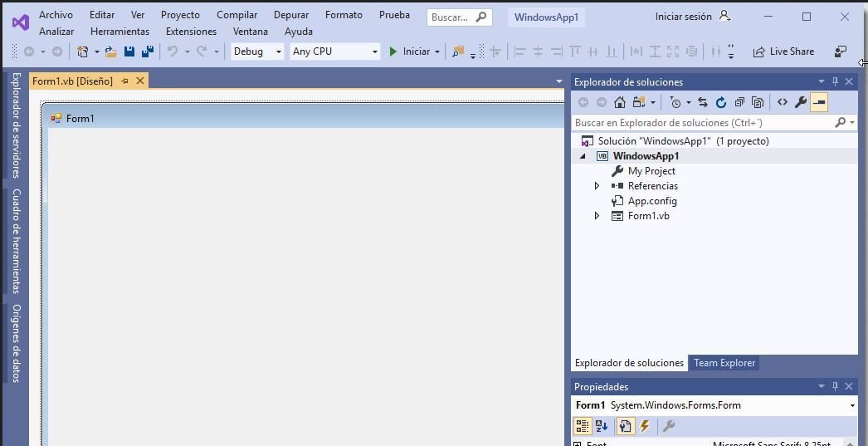This screenshot has width=868, height=446.
Task: Click the green Iniciar play button
Action: [393, 51]
